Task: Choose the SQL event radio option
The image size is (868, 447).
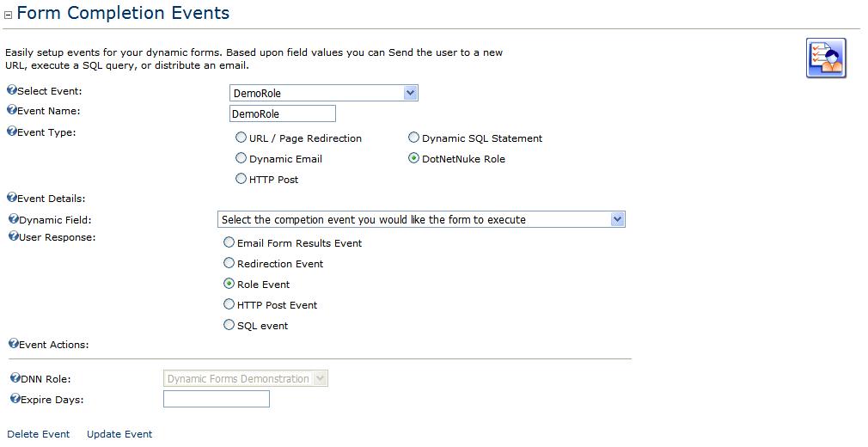Action: (229, 325)
